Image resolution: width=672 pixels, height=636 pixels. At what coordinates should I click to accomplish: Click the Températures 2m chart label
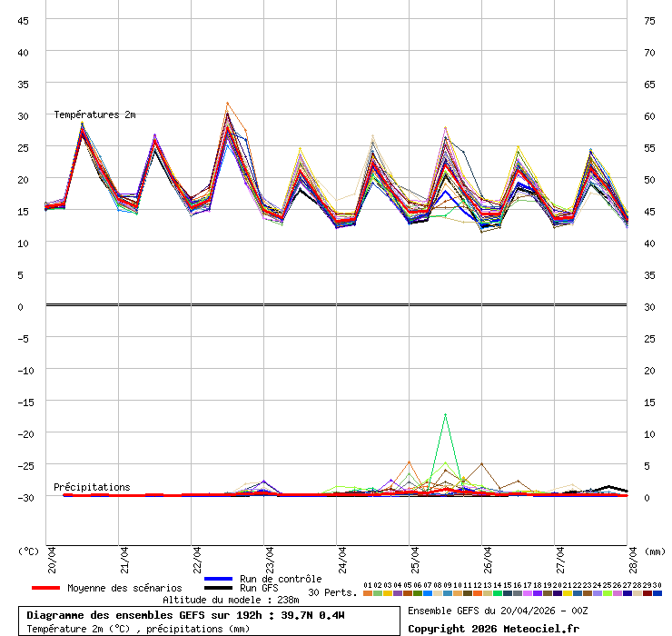click(94, 114)
